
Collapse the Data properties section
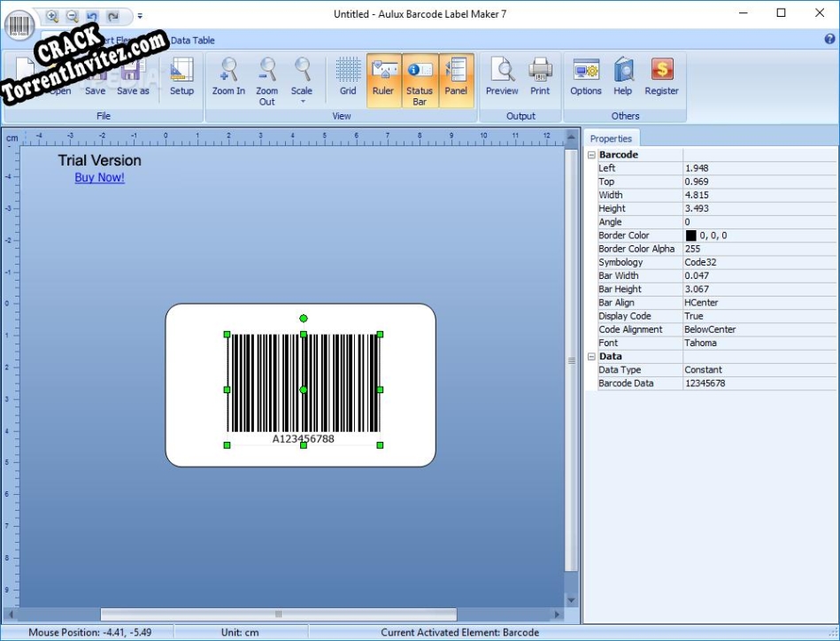tap(591, 356)
